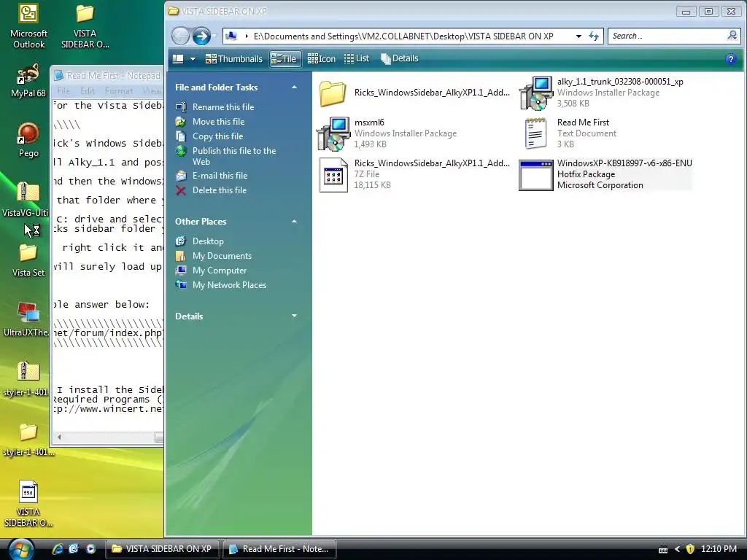Select the msxml6 installer package icon
Image resolution: width=747 pixels, height=560 pixels.
(333, 134)
